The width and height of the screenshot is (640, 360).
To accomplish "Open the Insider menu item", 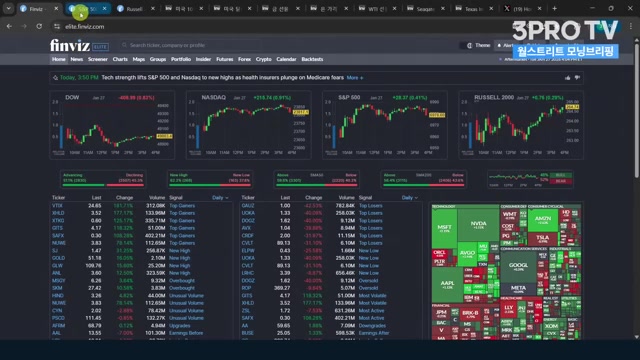I will point(203,59).
